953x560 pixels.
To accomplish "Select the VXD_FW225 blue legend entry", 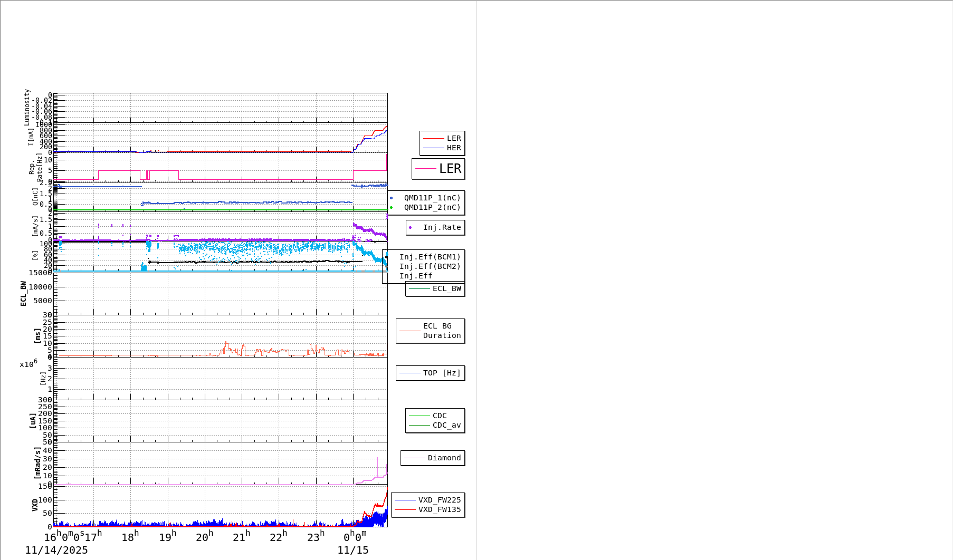I will (x=428, y=500).
